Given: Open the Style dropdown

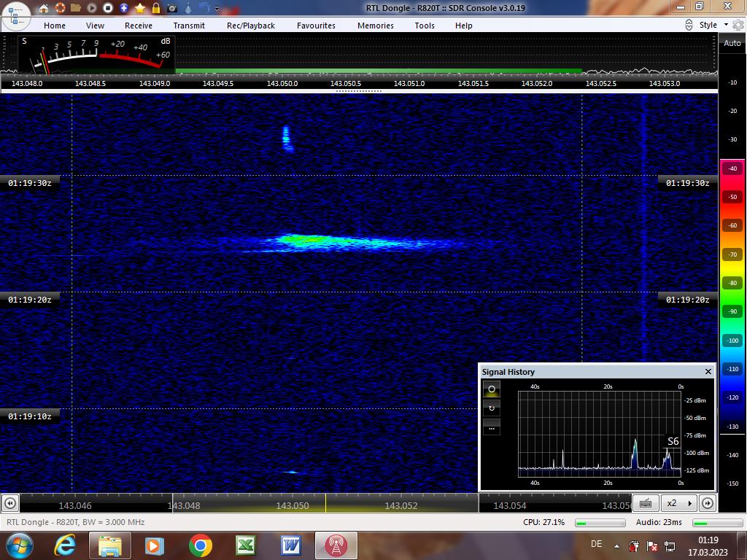Looking at the screenshot, I should (713, 25).
